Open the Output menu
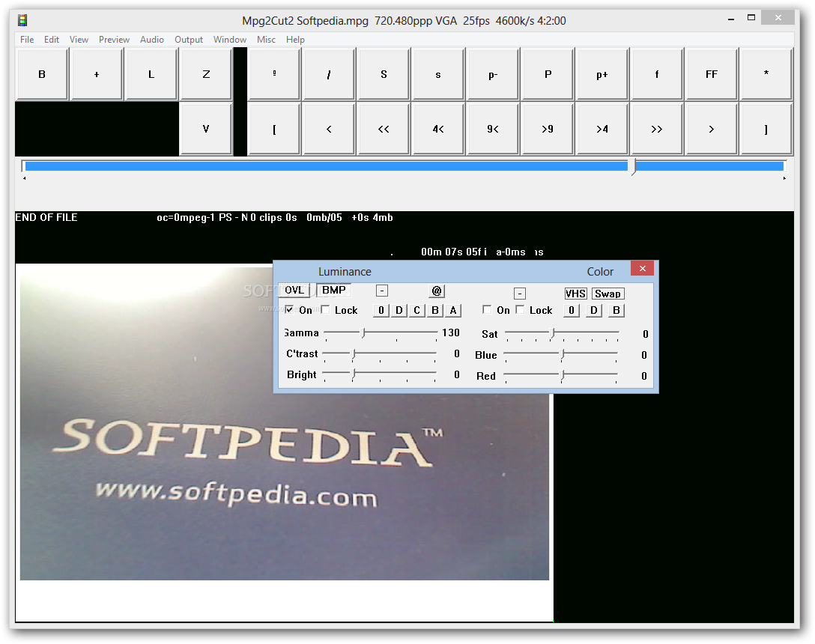815x644 pixels. pyautogui.click(x=189, y=40)
